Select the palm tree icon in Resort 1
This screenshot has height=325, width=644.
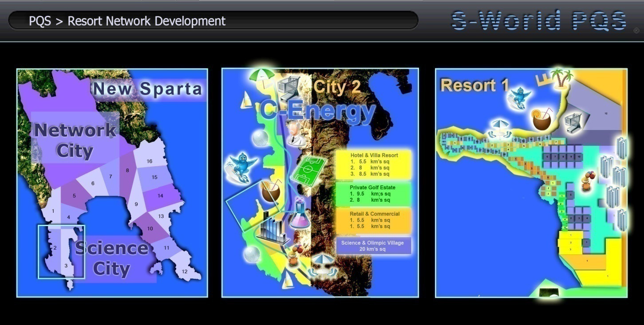tap(561, 79)
